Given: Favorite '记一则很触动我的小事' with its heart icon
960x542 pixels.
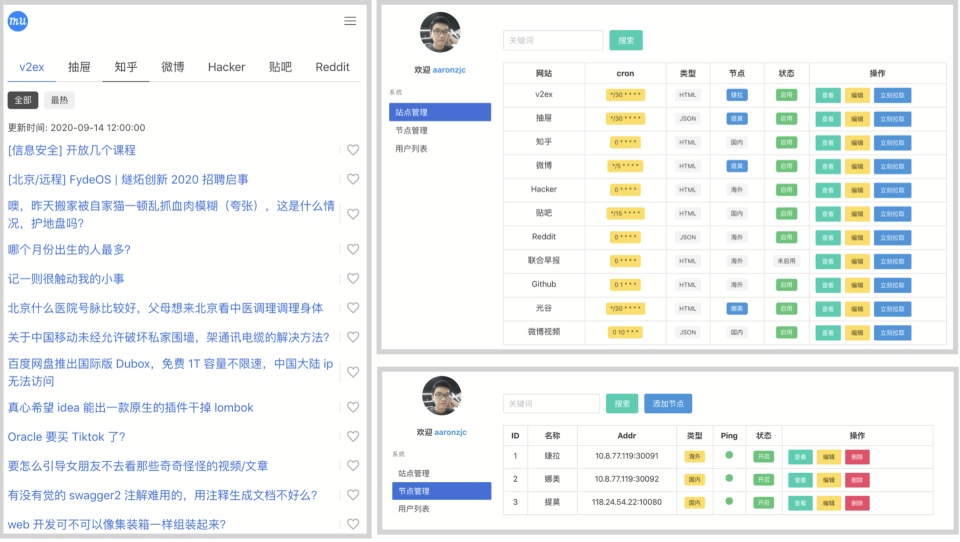Looking at the screenshot, I should (x=353, y=279).
